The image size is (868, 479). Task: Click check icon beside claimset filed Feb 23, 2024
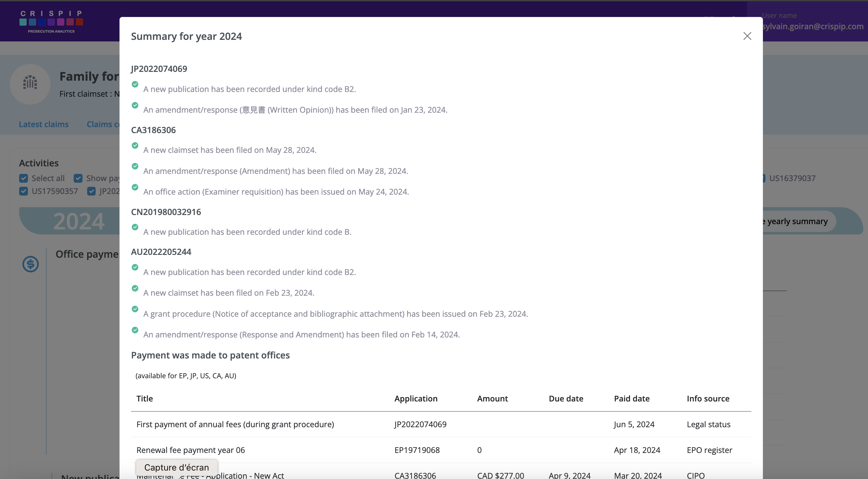click(x=135, y=288)
